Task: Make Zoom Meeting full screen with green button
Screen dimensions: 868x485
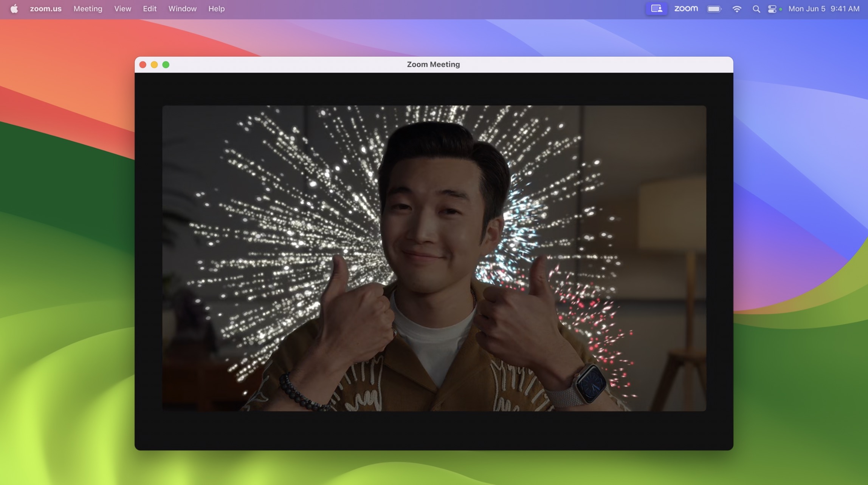Action: (x=166, y=65)
